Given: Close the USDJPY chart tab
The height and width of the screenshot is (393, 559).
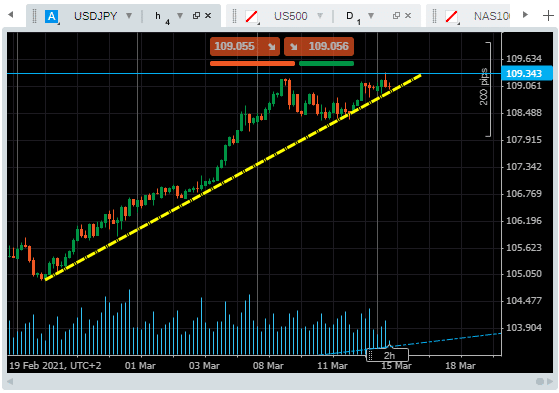Looking at the screenshot, I should tap(208, 16).
